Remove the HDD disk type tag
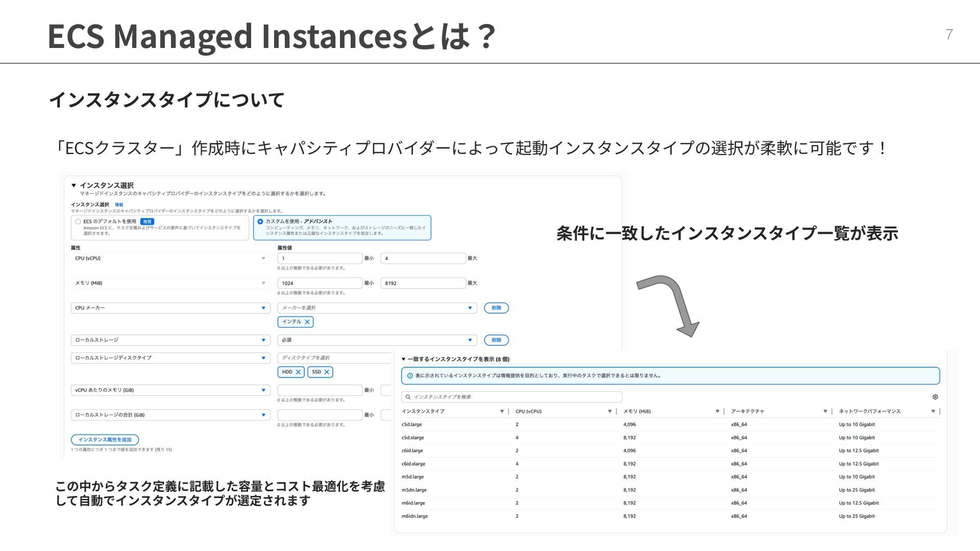Image resolution: width=980 pixels, height=551 pixels. 298,372
